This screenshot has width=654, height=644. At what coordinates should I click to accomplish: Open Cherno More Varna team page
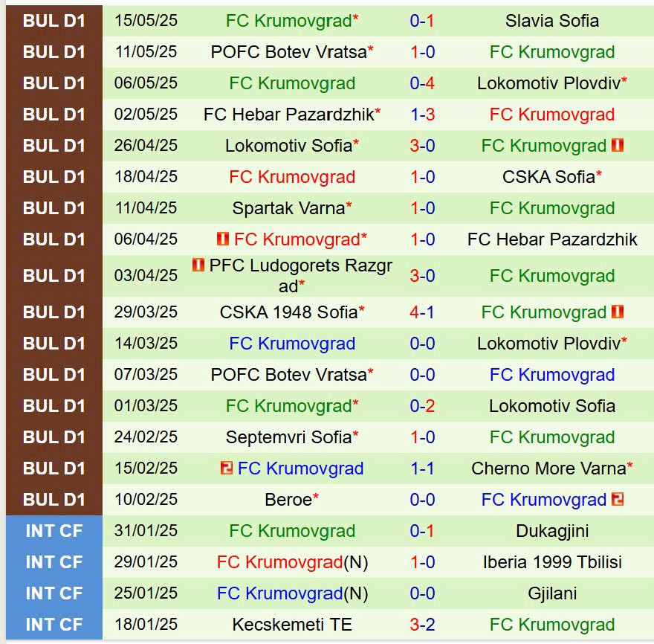[548, 468]
